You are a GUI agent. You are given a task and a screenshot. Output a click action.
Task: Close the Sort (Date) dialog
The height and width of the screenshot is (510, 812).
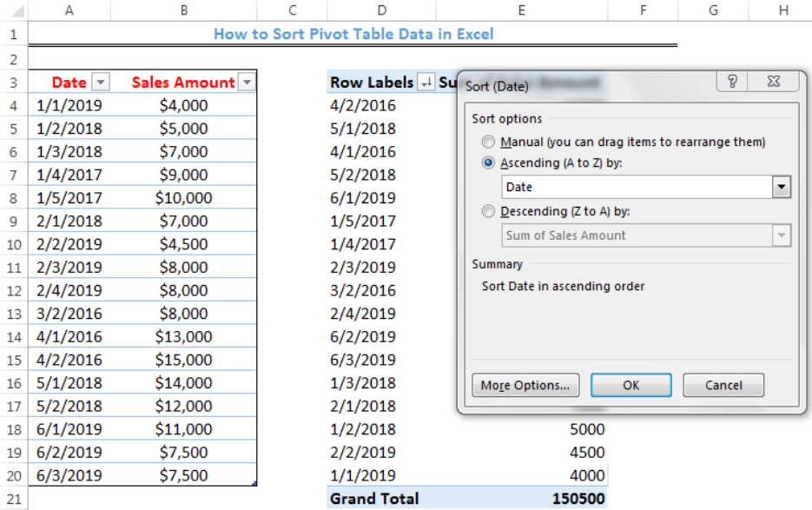tap(773, 81)
